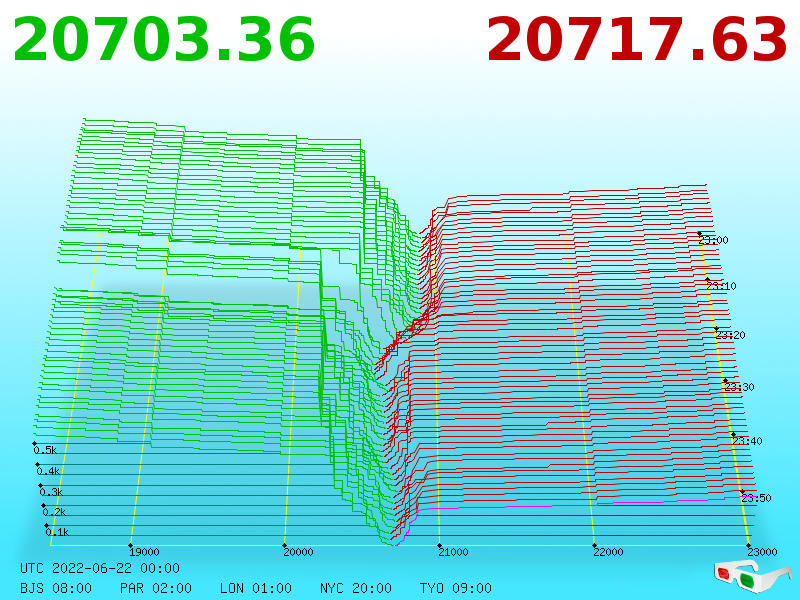This screenshot has width=800, height=600.
Task: Click the 23:40 time axis marker
Action: pos(747,441)
